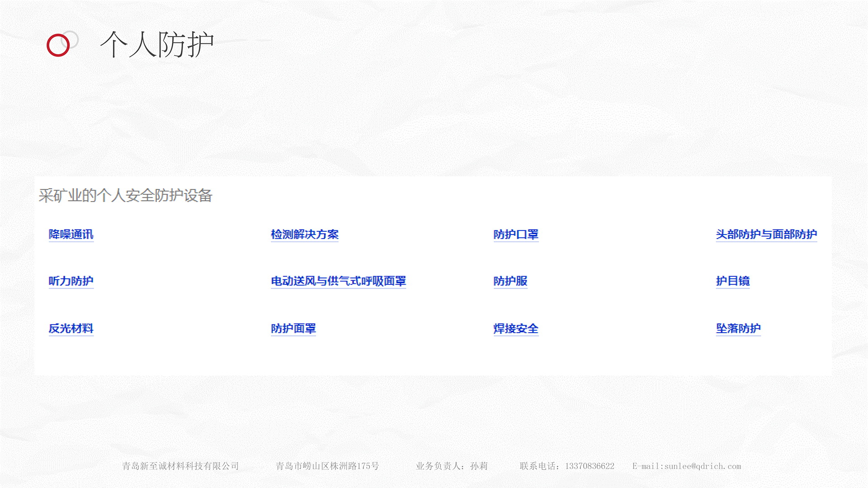Select the 坠落防护 link
The width and height of the screenshot is (868, 488).
(x=738, y=328)
